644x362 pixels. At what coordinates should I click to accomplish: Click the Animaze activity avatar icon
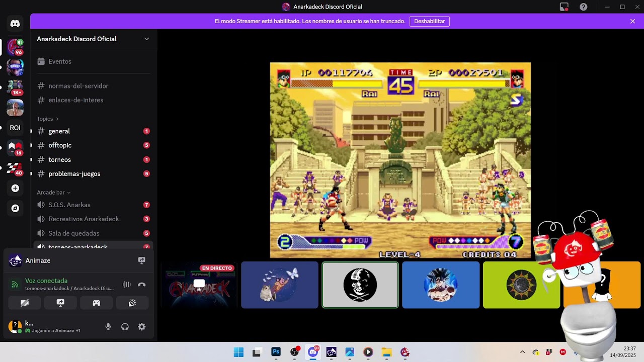(x=15, y=260)
